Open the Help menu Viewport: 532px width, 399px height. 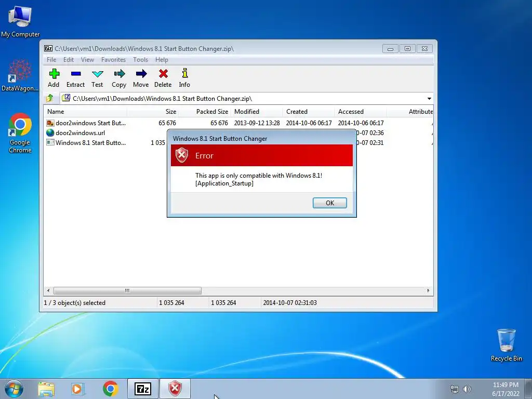pyautogui.click(x=162, y=60)
